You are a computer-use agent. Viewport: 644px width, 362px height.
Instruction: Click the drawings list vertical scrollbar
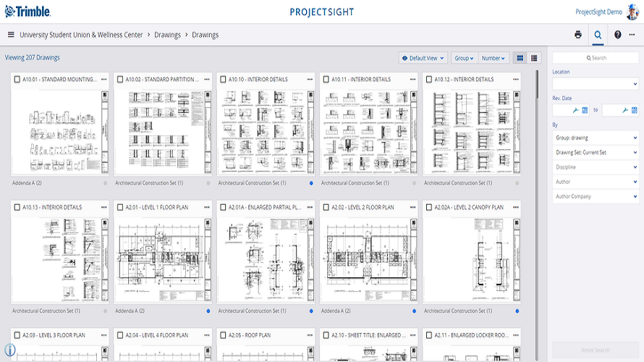click(x=537, y=84)
